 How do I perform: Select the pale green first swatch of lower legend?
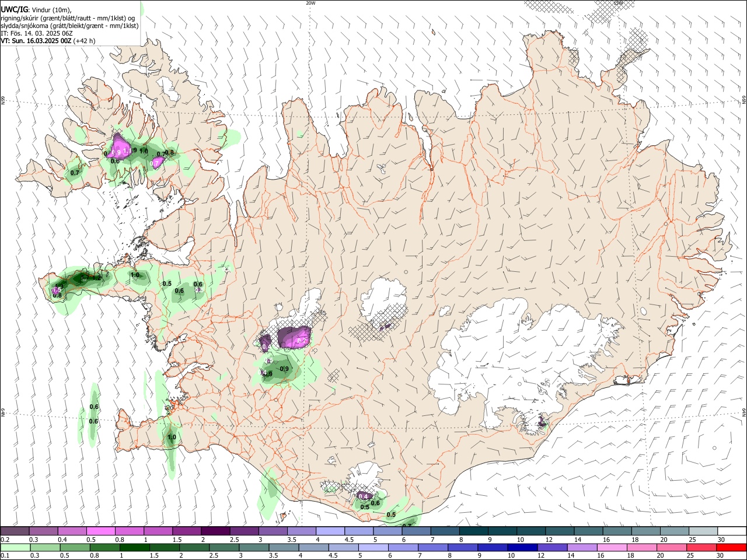point(16,547)
